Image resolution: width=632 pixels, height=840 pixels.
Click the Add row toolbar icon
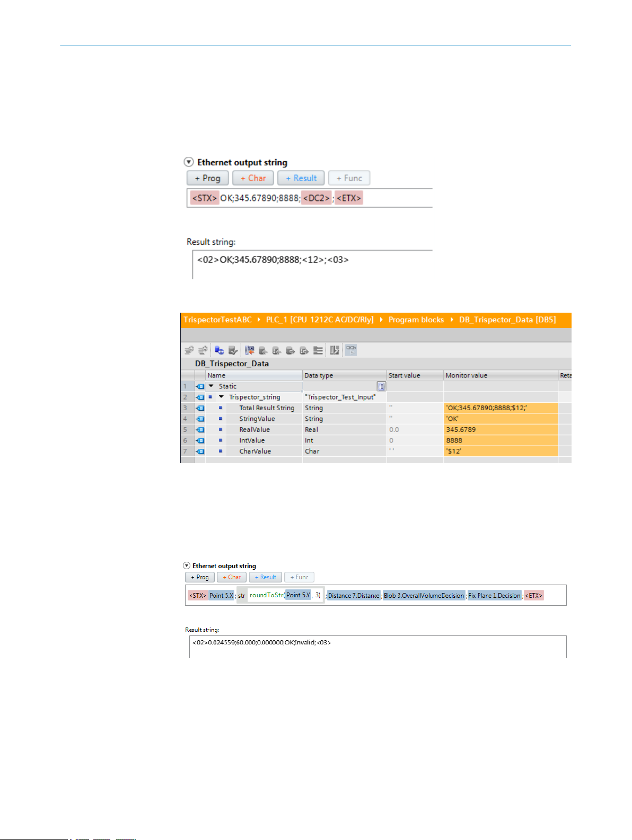(203, 350)
